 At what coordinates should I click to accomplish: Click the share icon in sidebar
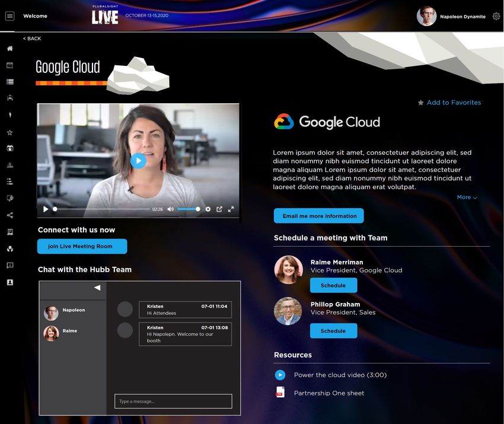[10, 215]
